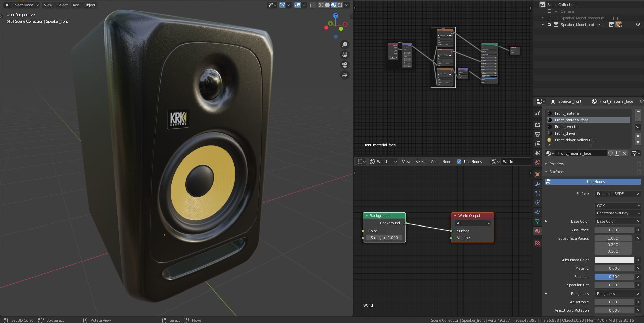Enable Speaker_Model_procedural collection checkbox

(549, 18)
